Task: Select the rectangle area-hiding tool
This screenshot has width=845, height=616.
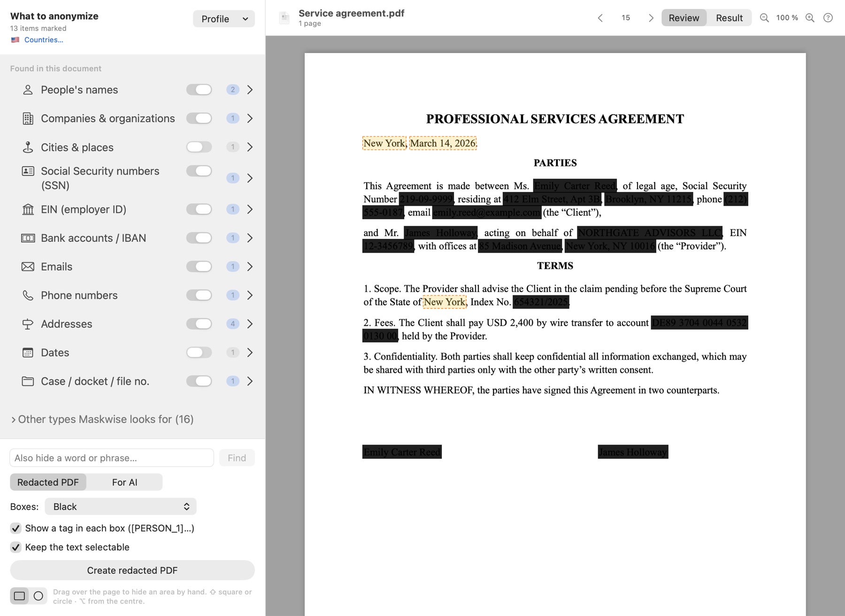Action: [19, 596]
